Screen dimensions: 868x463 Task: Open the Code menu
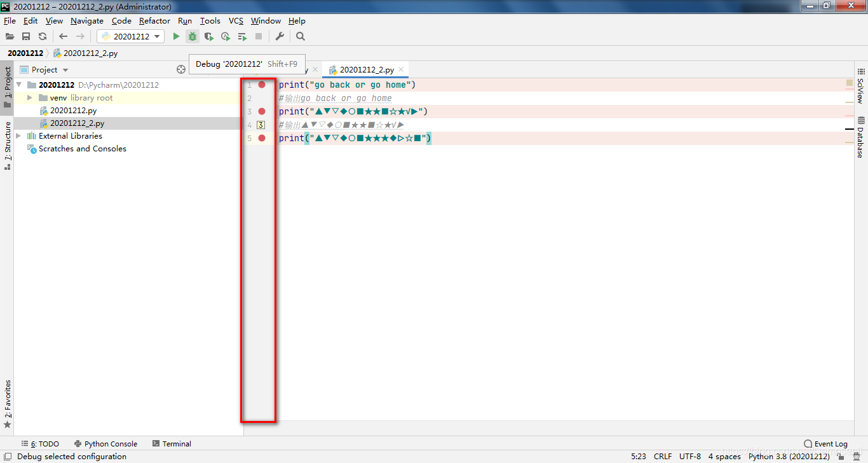point(121,21)
